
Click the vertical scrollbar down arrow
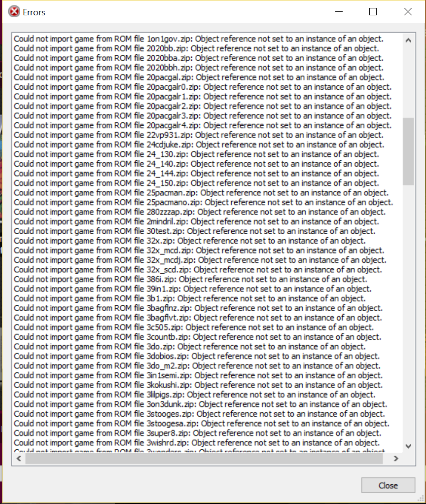(x=408, y=446)
